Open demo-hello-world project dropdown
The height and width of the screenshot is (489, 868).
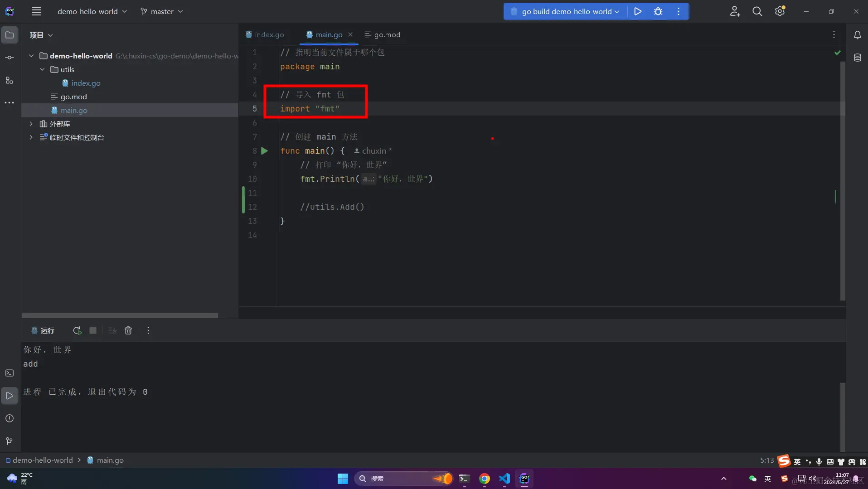coord(92,11)
